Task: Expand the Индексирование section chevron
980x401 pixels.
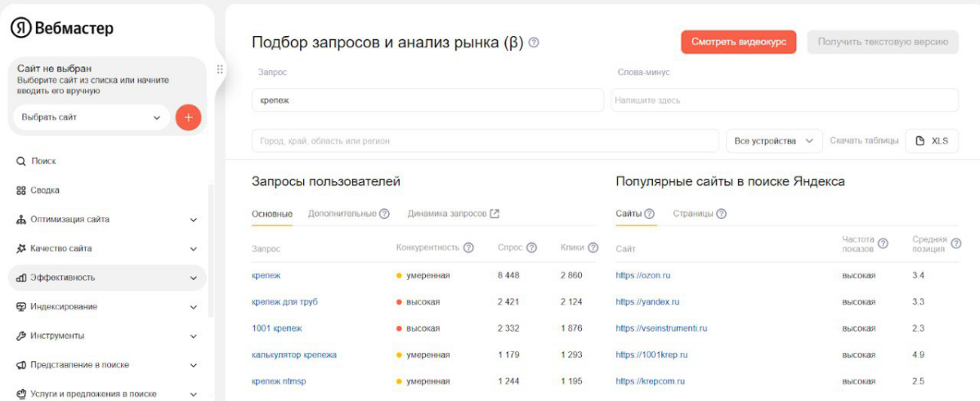Action: 194,307
